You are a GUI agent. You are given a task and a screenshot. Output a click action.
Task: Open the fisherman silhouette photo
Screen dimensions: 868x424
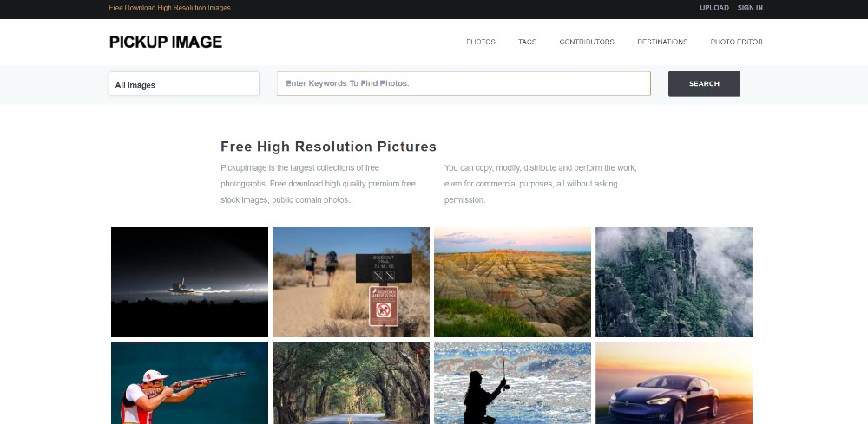(513, 382)
